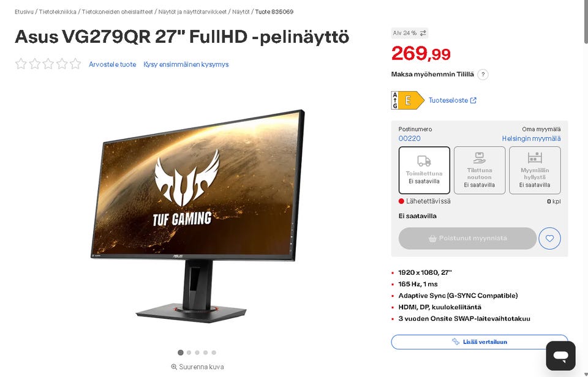Select the Myymälän hyllystä shelf option
This screenshot has height=377, width=588.
(x=535, y=170)
